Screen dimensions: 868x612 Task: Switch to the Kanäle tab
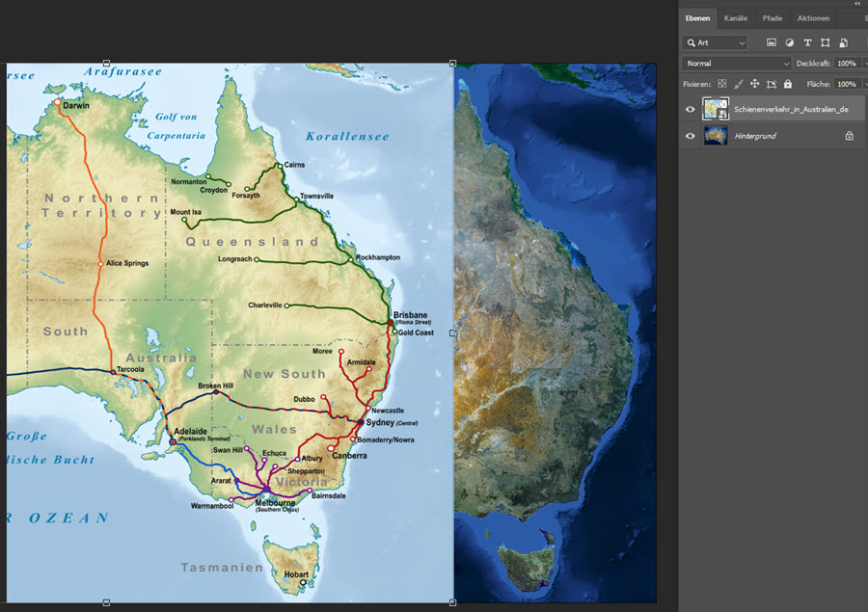coord(736,18)
